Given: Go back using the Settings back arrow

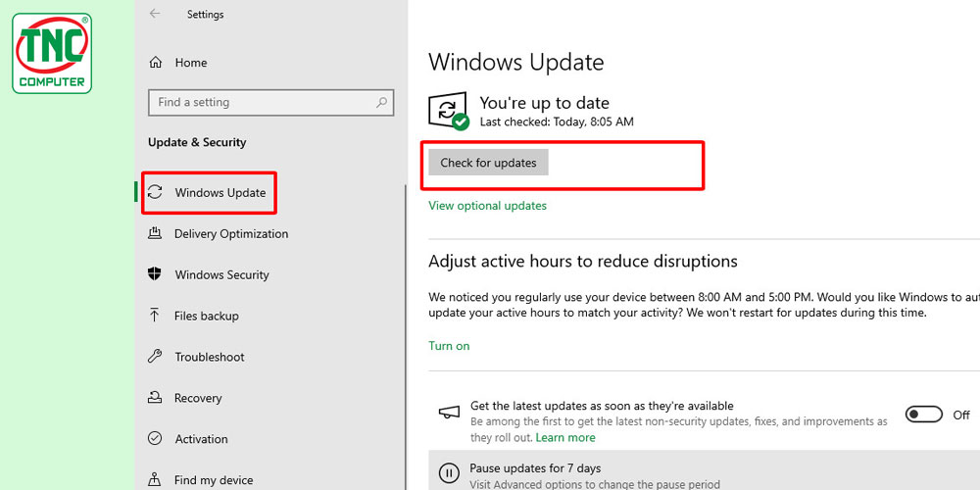Looking at the screenshot, I should coord(155,14).
